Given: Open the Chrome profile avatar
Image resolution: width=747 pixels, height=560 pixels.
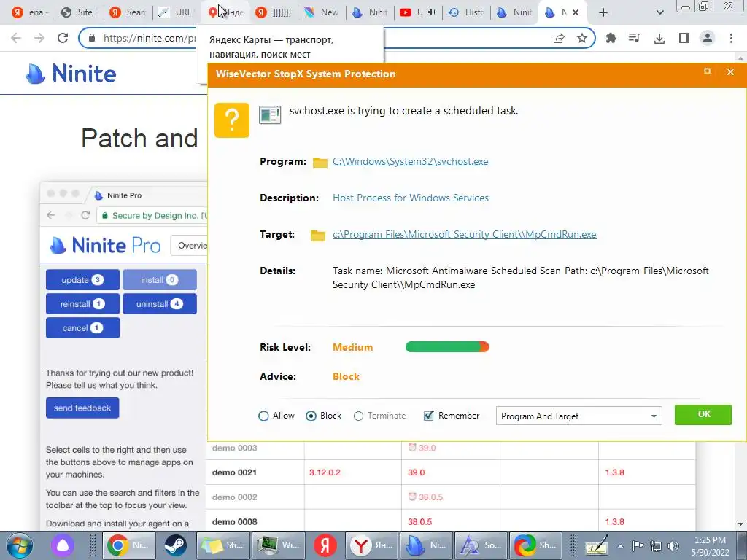Looking at the screenshot, I should (708, 38).
